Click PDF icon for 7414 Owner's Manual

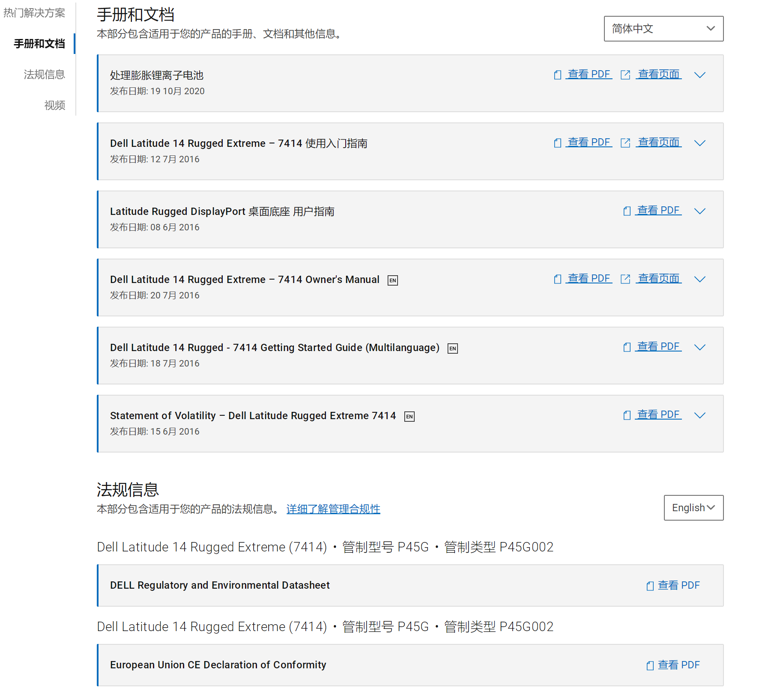[x=557, y=279]
